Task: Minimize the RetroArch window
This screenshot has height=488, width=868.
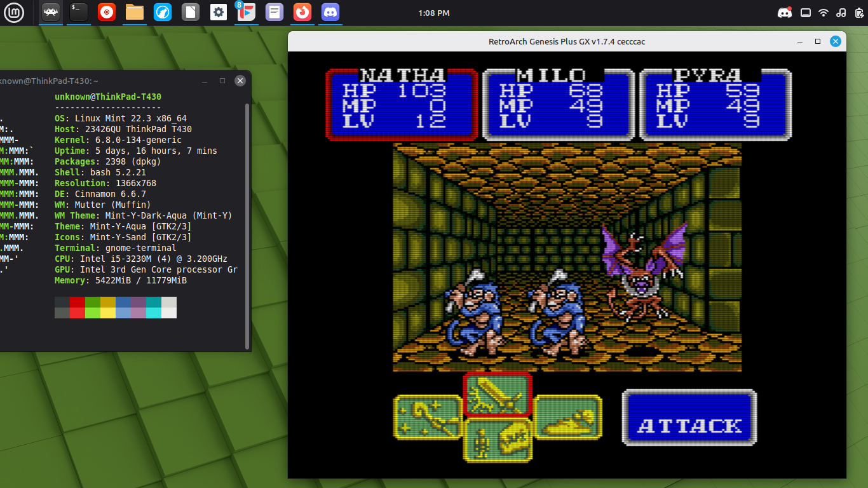Action: (x=800, y=41)
